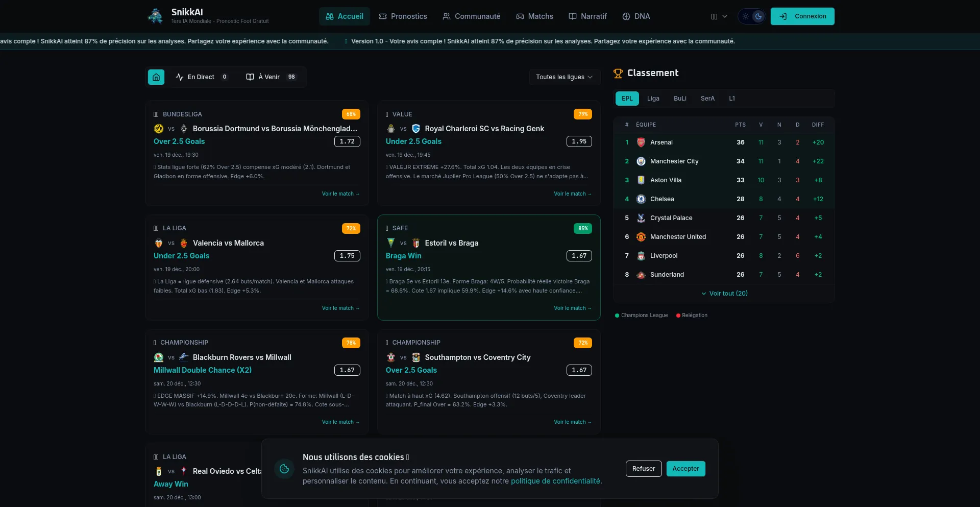The width and height of the screenshot is (980, 507).
Task: Expand Voir tout (20) standings
Action: (724, 294)
